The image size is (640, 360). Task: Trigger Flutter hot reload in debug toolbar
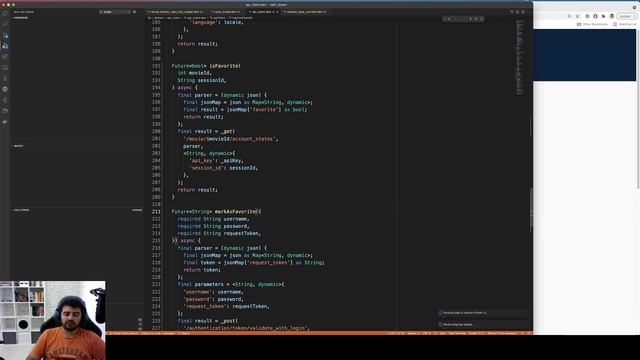[x=470, y=19]
